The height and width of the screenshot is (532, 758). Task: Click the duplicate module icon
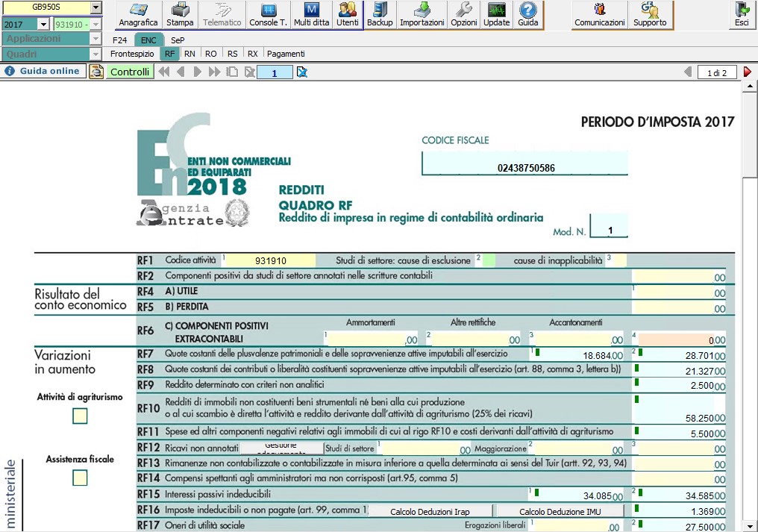tap(233, 72)
